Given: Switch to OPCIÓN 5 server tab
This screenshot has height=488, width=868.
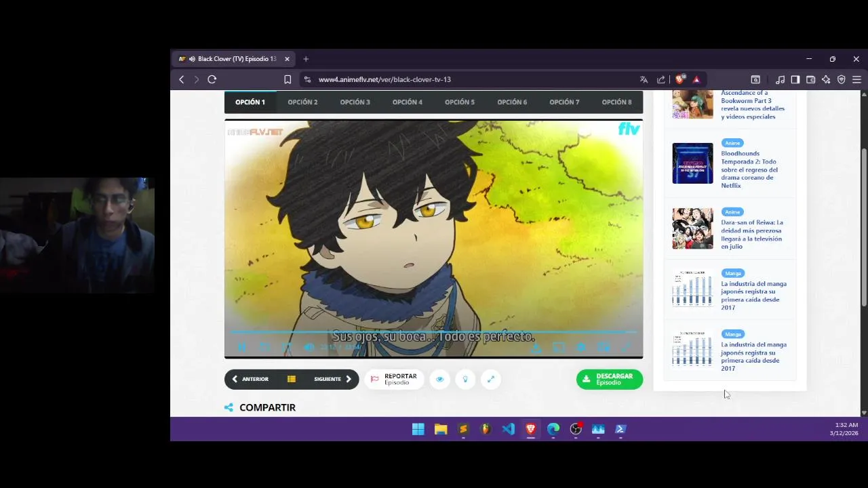Looking at the screenshot, I should [460, 102].
